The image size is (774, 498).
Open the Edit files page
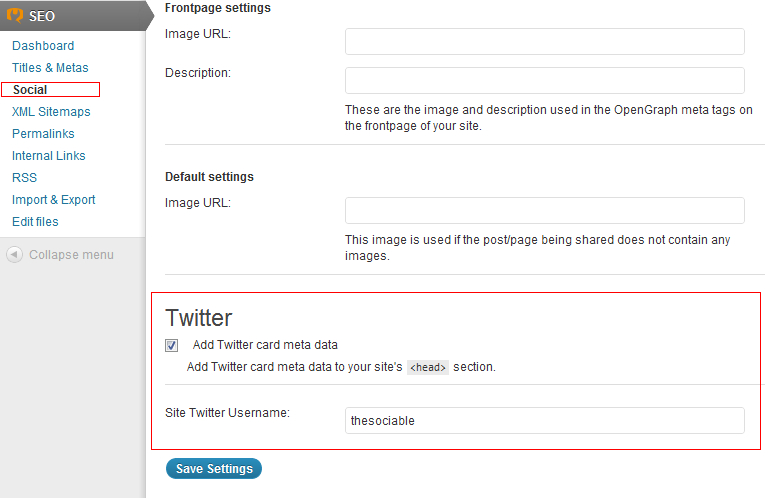pos(35,222)
